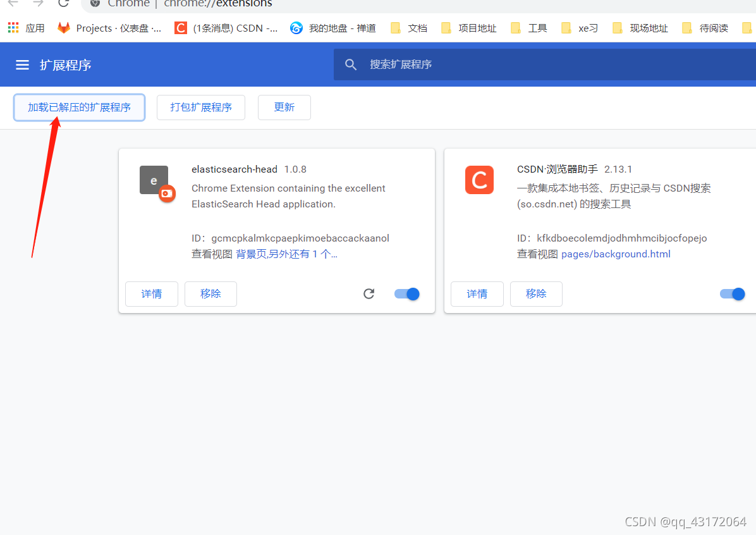
Task: Click the 打包扩展程序 button
Action: tap(200, 108)
